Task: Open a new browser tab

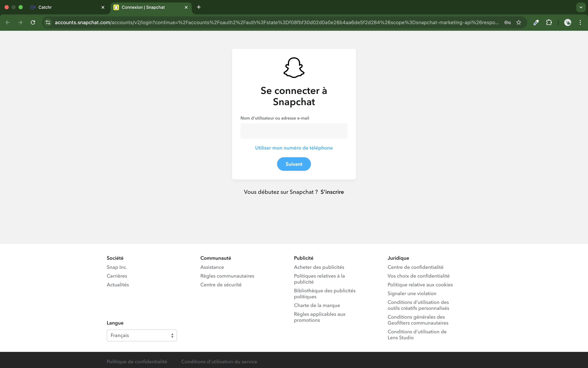Action: (x=199, y=7)
